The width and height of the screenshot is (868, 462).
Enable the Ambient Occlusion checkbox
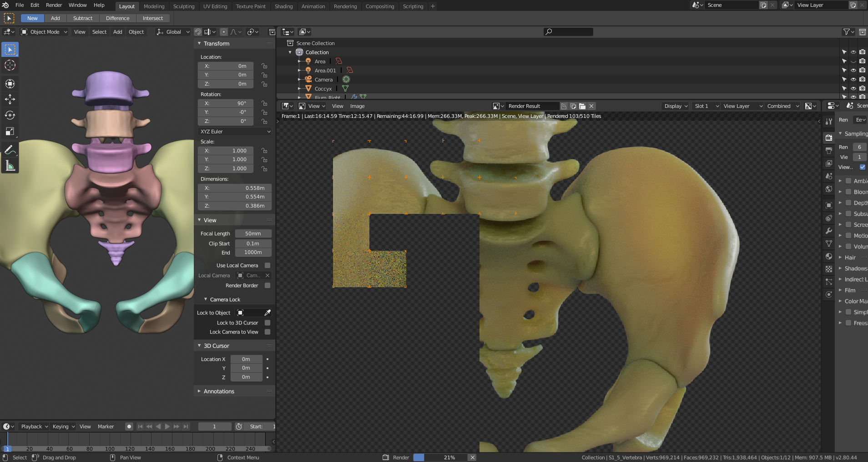point(848,181)
